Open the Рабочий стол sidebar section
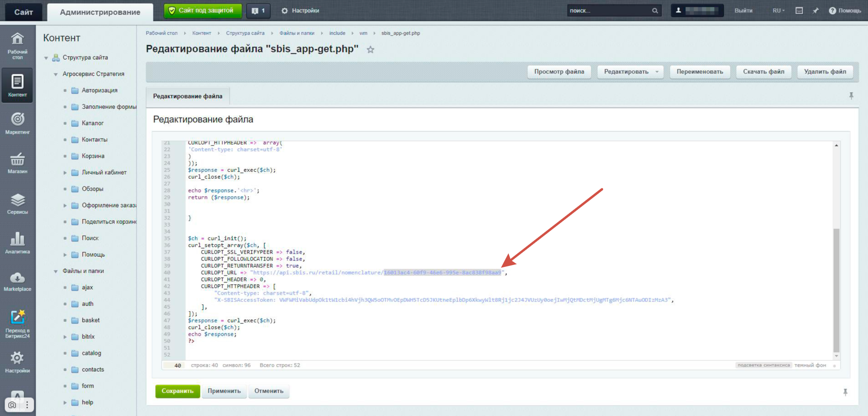This screenshot has height=416, width=868. (17, 46)
